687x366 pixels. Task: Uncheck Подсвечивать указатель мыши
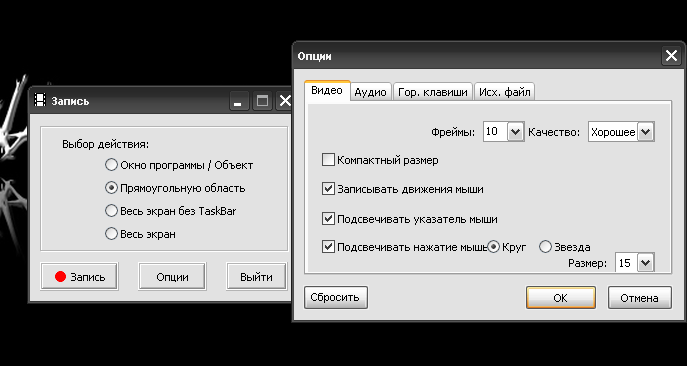[328, 218]
